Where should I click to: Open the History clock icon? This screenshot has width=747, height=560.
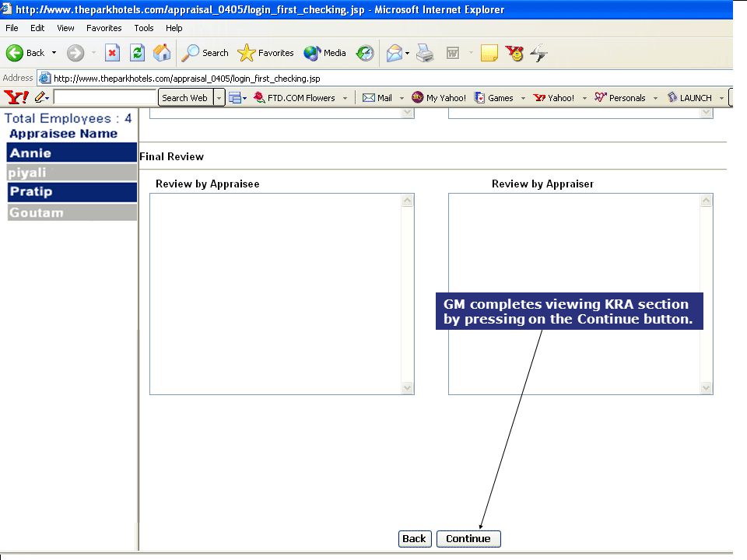366,53
